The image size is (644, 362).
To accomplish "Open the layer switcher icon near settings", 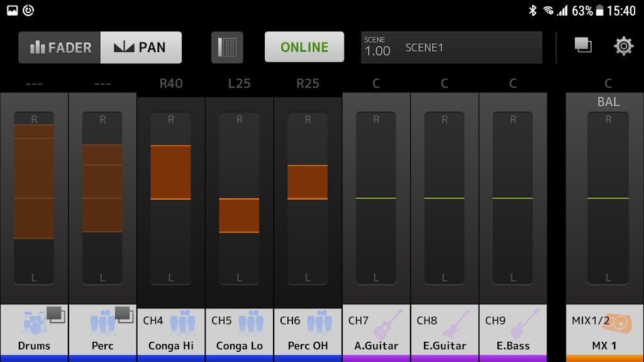I will coord(584,46).
